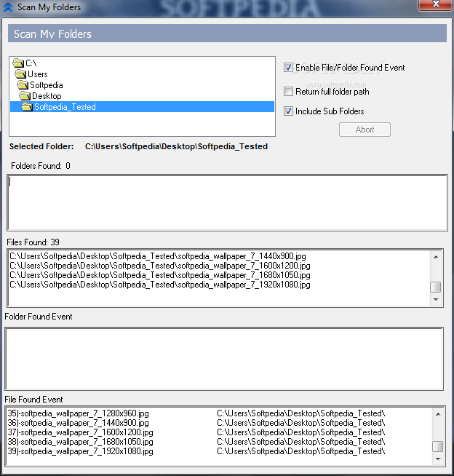Click up arrow of File Found Event scrollbar
The image size is (454, 476).
pyautogui.click(x=438, y=414)
